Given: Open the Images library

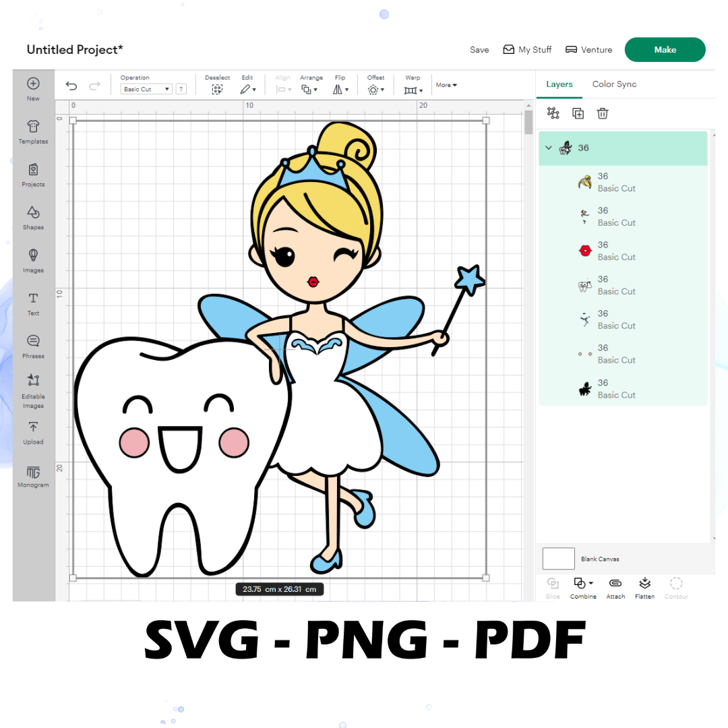Looking at the screenshot, I should [x=33, y=261].
